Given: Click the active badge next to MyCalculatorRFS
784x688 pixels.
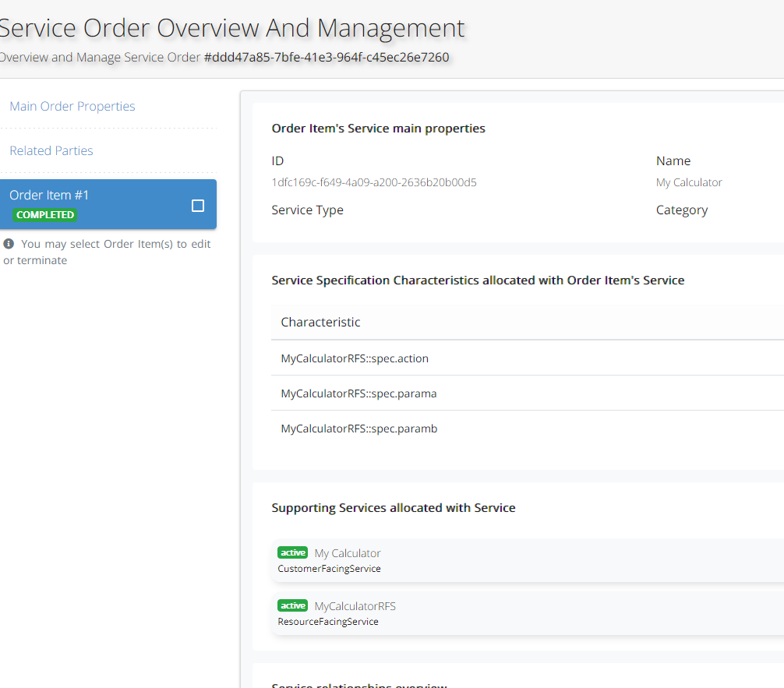Looking at the screenshot, I should click(293, 605).
